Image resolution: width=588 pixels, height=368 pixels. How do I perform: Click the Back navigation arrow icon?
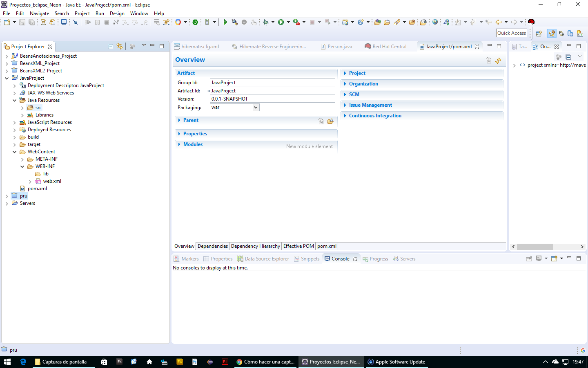tap(499, 22)
